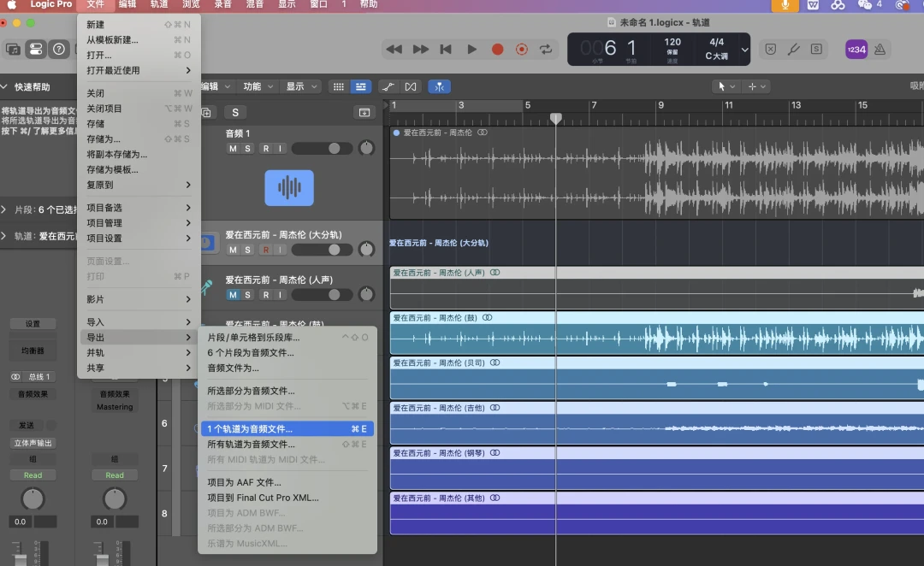924x566 pixels.
Task: Click the 发送 send button
Action: [27, 425]
